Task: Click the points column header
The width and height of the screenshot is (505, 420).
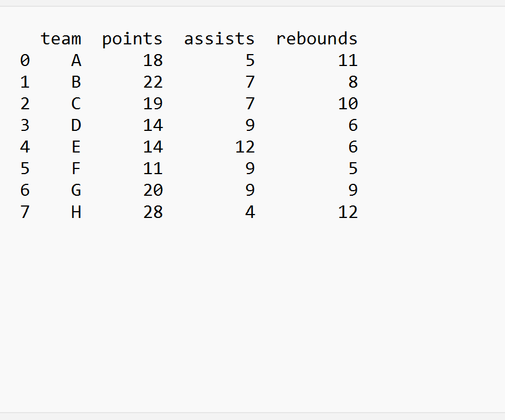Action: [133, 40]
